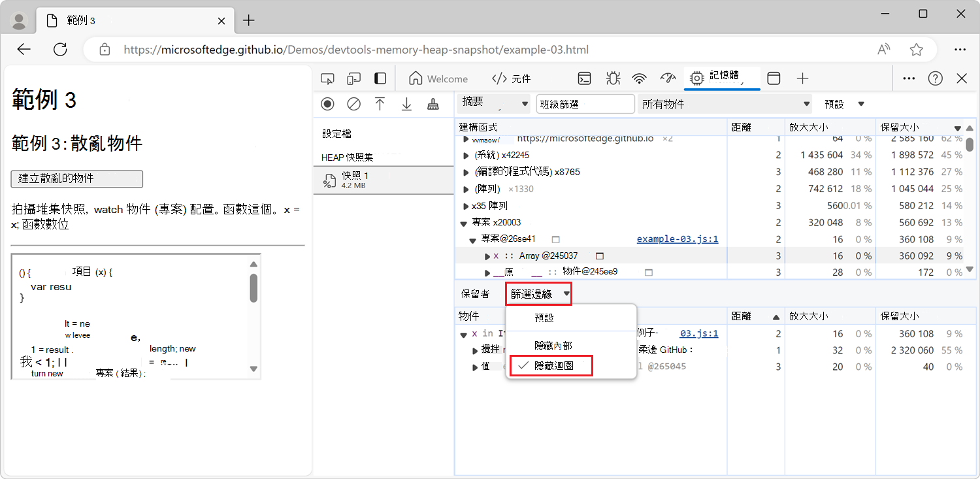The height and width of the screenshot is (479, 980).
Task: Expand the (陣列) ×1330 row
Action: (466, 189)
